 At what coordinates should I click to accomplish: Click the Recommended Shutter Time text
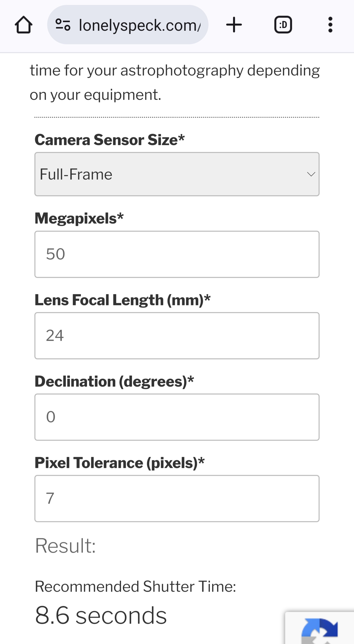(x=135, y=586)
